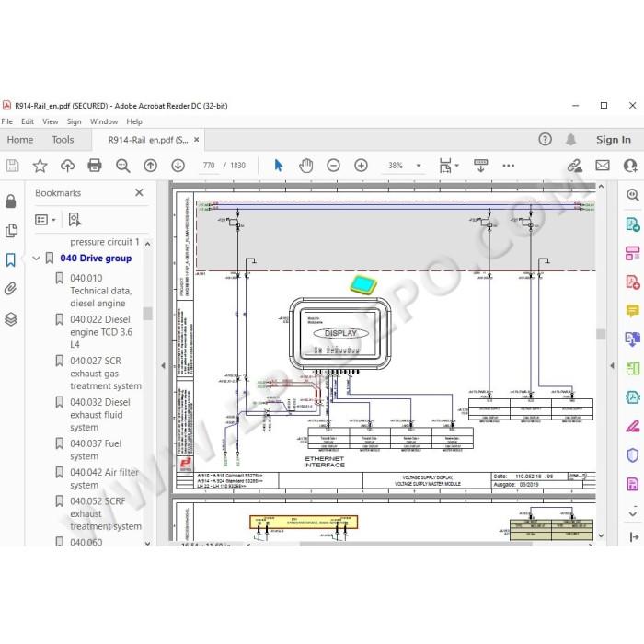Screen dimensions: 644x644
Task: Open Fill & Sign tool in right pane
Action: tap(633, 426)
